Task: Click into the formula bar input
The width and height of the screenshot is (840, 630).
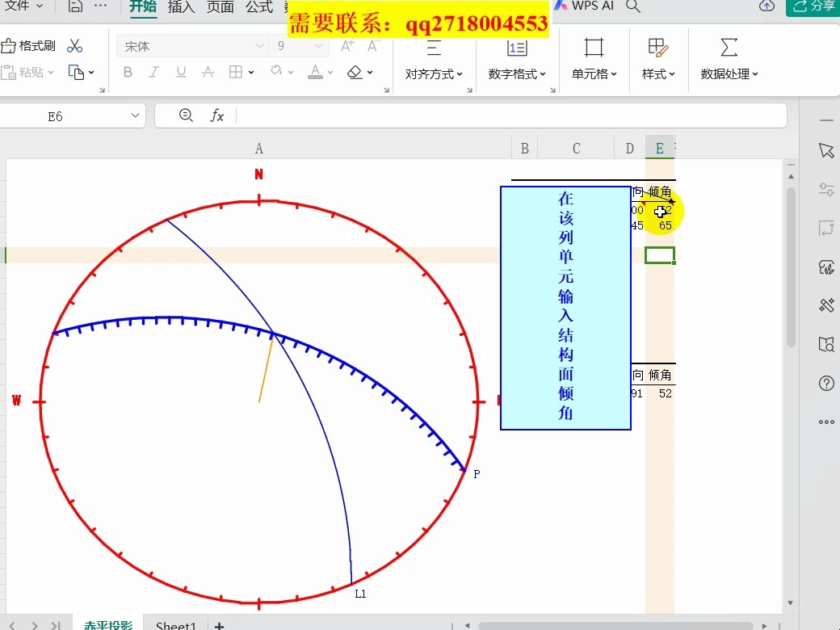Action: point(511,115)
